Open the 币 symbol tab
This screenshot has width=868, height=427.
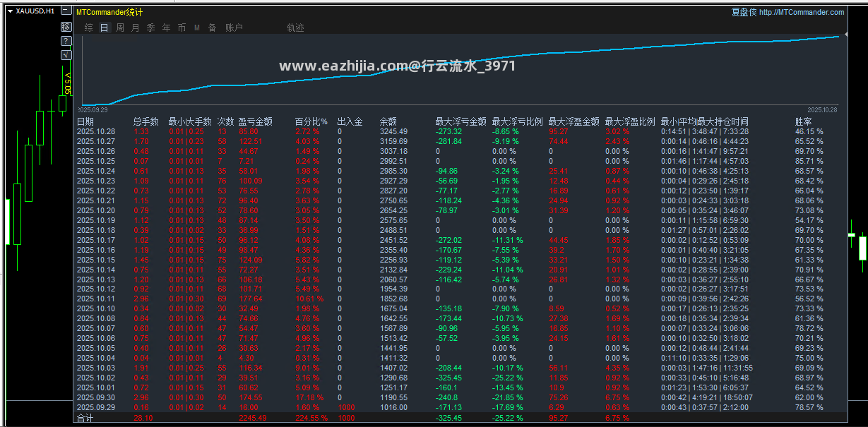182,28
